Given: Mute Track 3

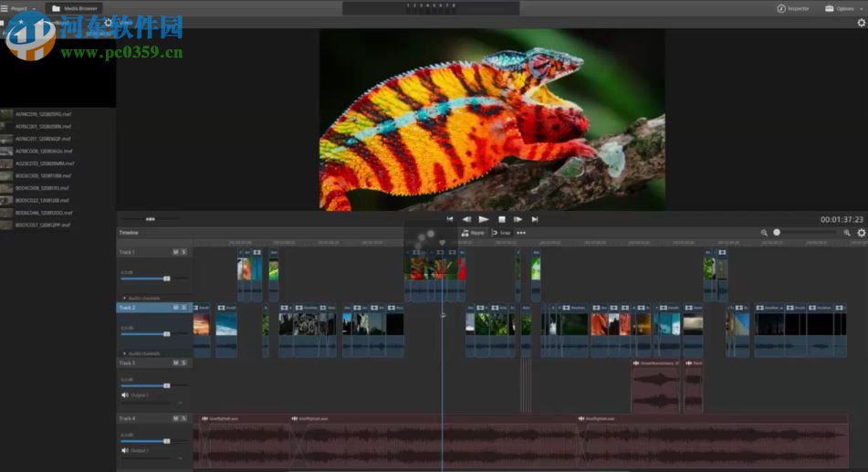Looking at the screenshot, I should pyautogui.click(x=175, y=362).
